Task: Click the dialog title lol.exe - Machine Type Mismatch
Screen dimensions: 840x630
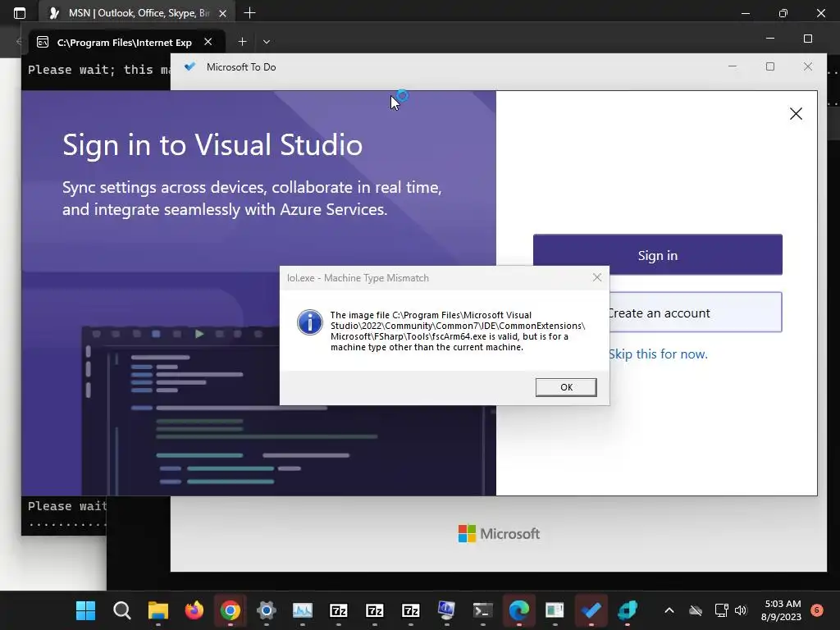Action: [x=358, y=278]
